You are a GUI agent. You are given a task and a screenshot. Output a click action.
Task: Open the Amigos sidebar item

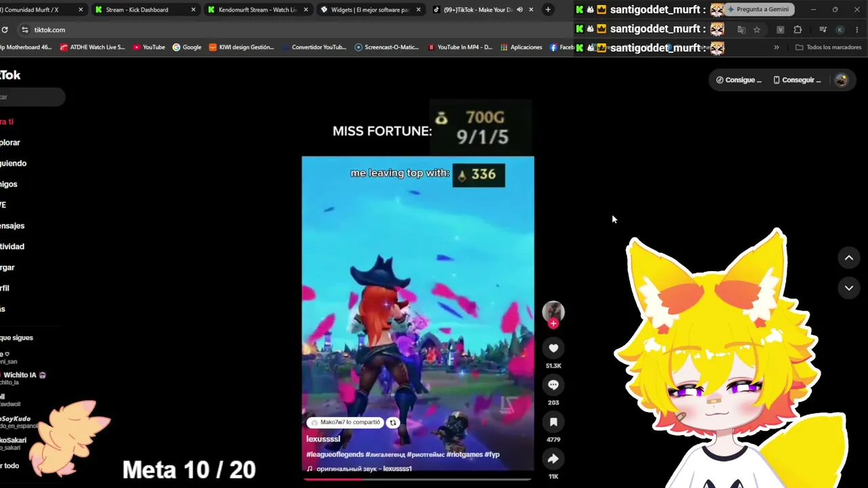point(9,184)
